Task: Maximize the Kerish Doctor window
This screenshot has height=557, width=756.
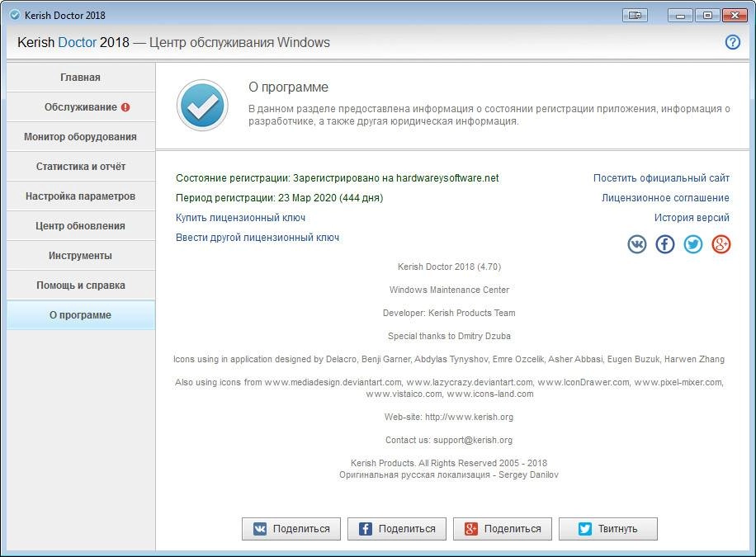Action: [x=707, y=16]
